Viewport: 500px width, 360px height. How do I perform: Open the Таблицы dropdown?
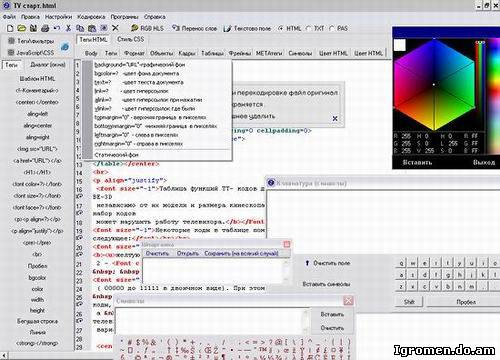(212, 53)
